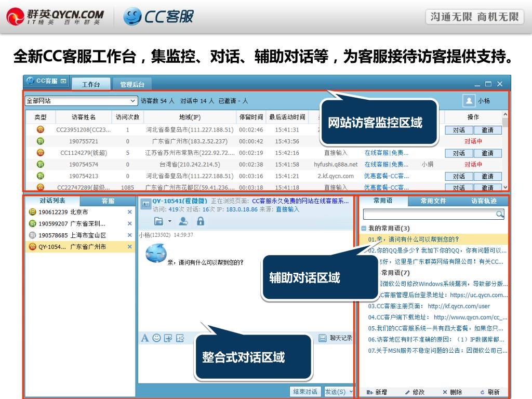The height and width of the screenshot is (399, 532).
Task: Click the send file icon beside the screenshot tool
Action: 180,338
